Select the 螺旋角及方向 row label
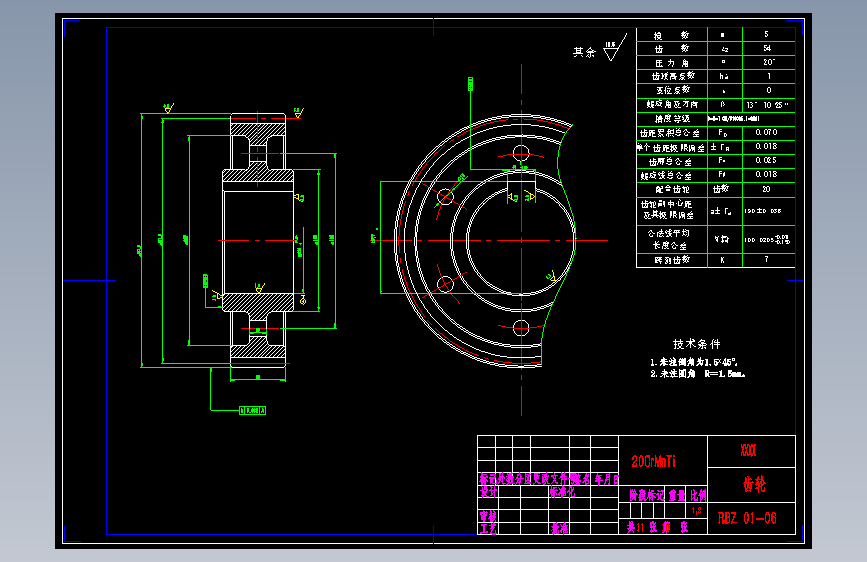The width and height of the screenshot is (867, 562). [x=672, y=105]
